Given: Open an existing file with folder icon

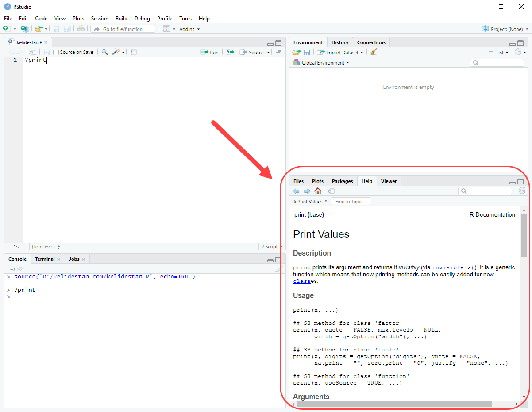Looking at the screenshot, I should tap(39, 29).
